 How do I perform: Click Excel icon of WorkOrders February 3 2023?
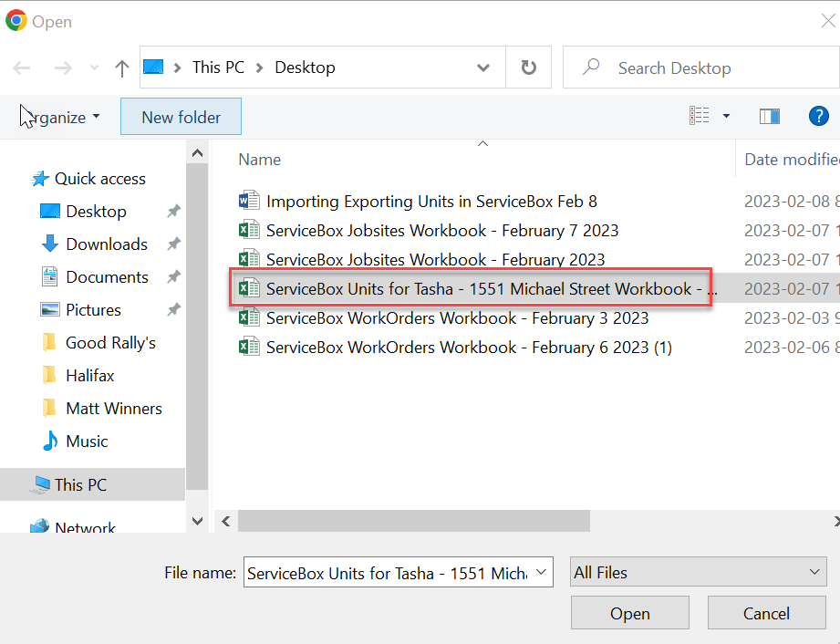[x=249, y=317]
